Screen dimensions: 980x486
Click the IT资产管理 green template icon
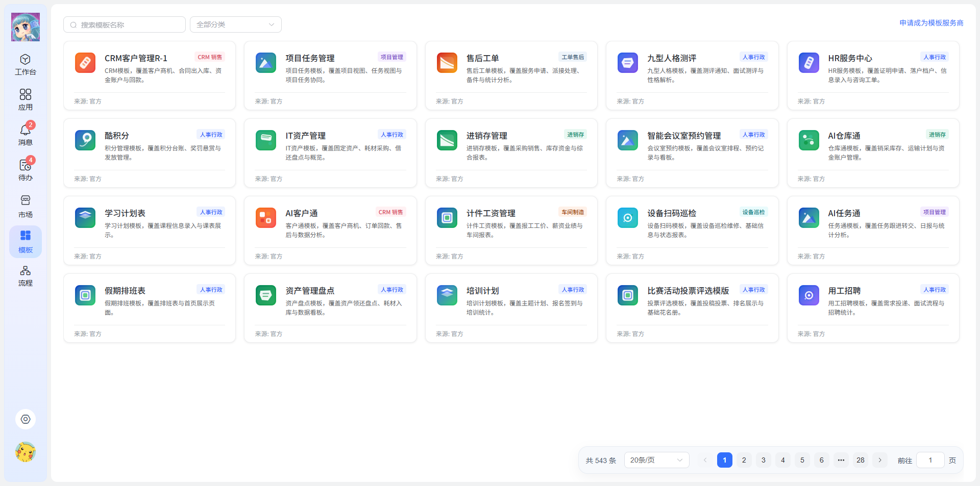tap(266, 140)
